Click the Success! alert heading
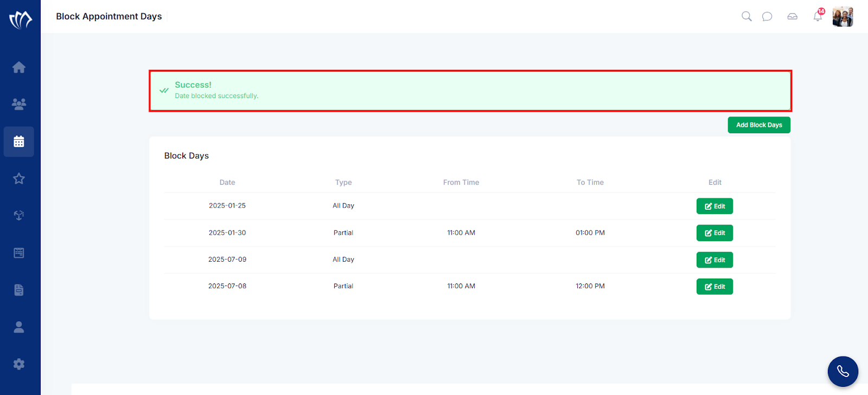The width and height of the screenshot is (868, 395). [x=193, y=85]
